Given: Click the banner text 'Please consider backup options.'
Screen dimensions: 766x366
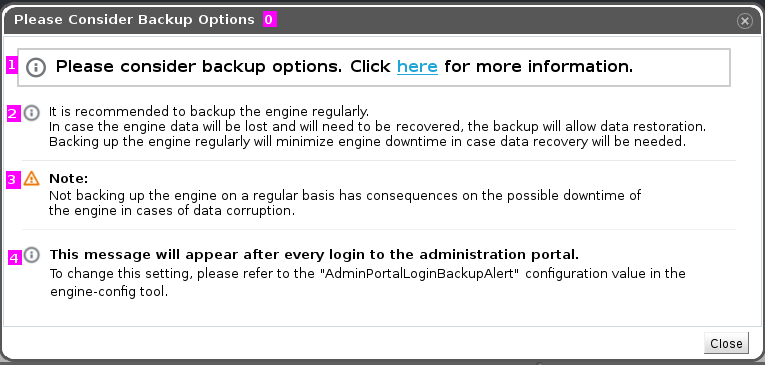Looking at the screenshot, I should pyautogui.click(x=199, y=66).
